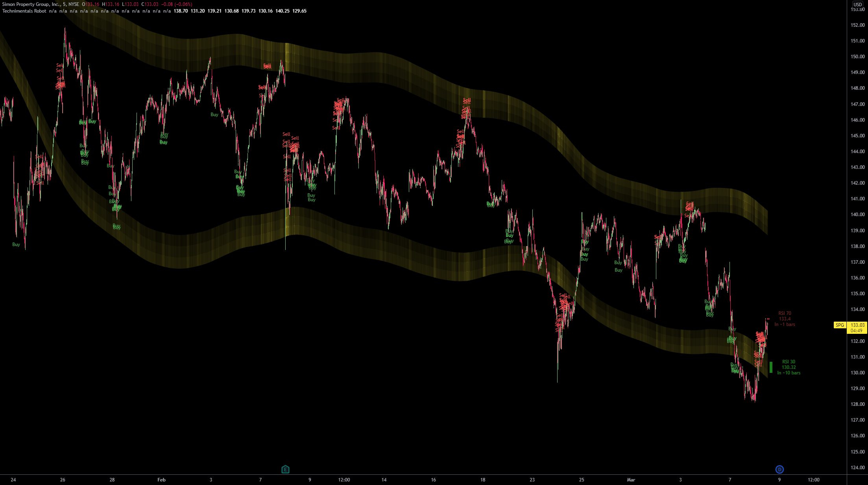Click the NYSE exchange text in header
The height and width of the screenshot is (485, 868).
coord(74,4)
